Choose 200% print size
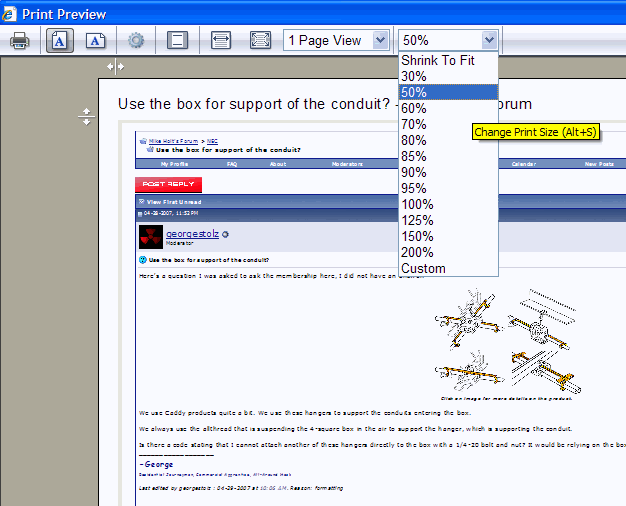 coord(448,252)
